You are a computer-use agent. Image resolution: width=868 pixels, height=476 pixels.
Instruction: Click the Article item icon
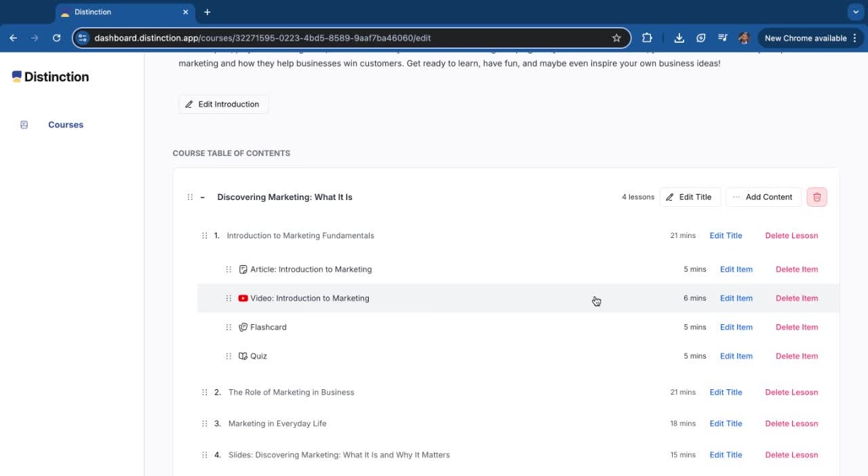[x=243, y=269]
